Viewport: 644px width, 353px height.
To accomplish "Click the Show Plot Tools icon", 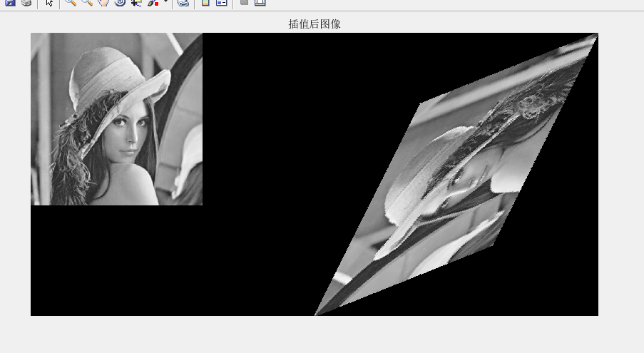I will click(x=260, y=2).
